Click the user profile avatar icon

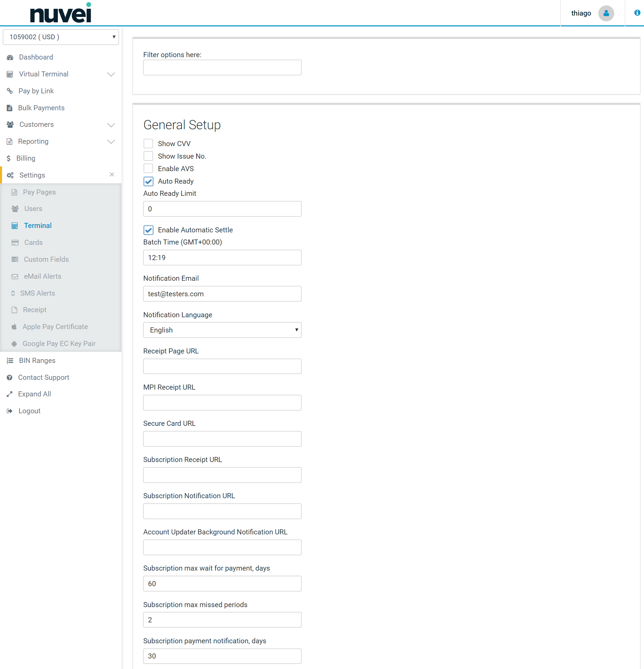606,13
